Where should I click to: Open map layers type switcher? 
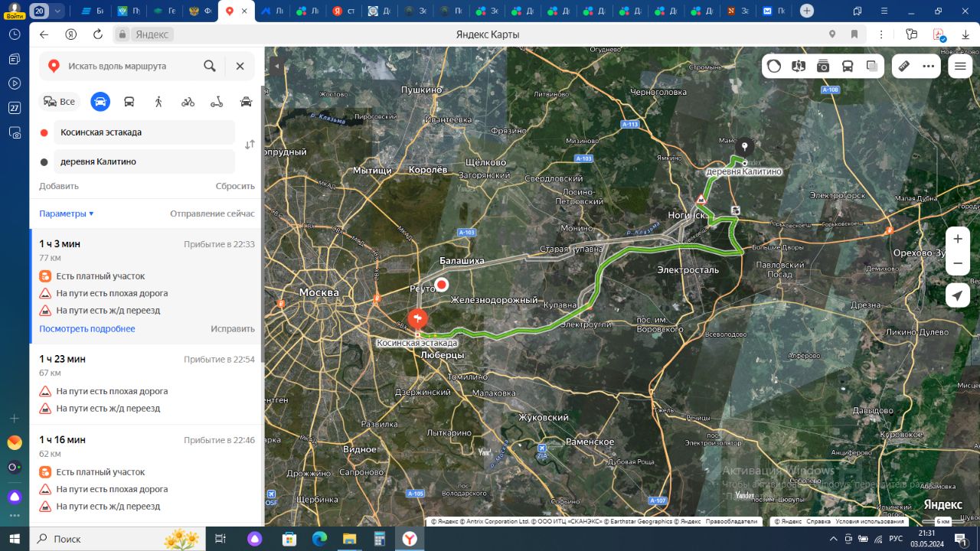tap(872, 66)
